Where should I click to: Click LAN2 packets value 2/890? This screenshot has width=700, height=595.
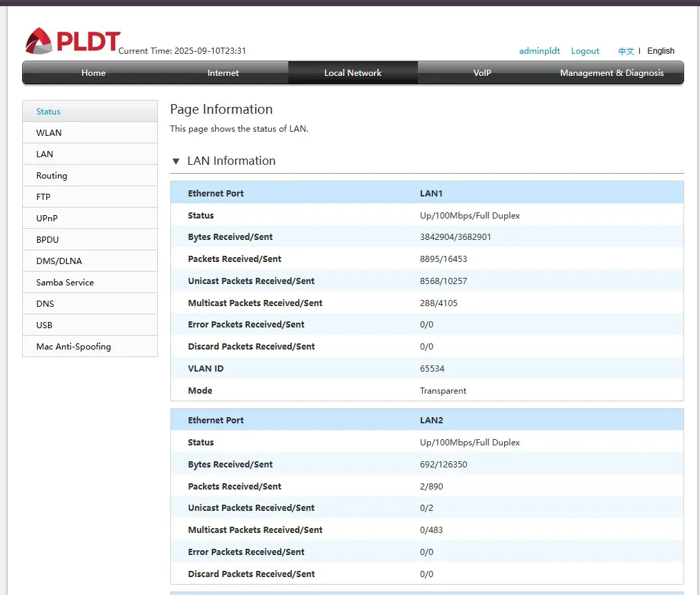(431, 487)
